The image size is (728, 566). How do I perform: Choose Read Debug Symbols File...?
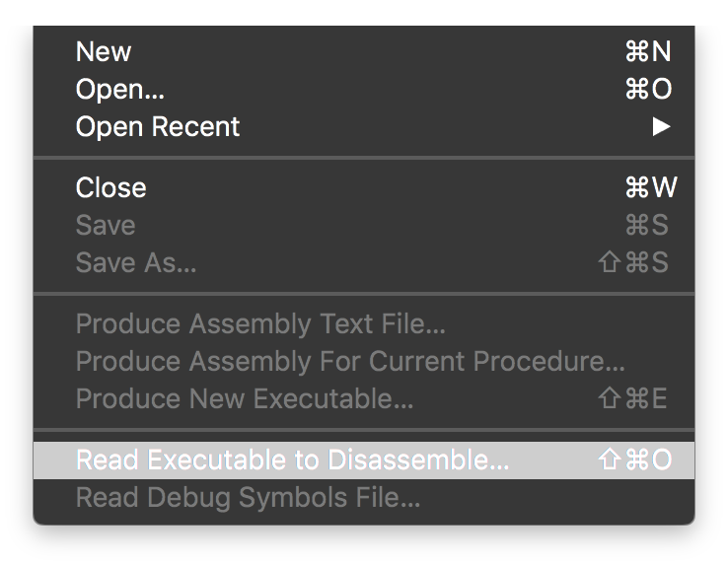(x=249, y=498)
